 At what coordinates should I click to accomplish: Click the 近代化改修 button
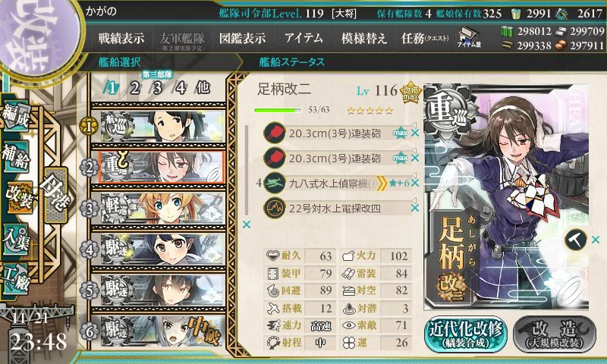point(465,334)
